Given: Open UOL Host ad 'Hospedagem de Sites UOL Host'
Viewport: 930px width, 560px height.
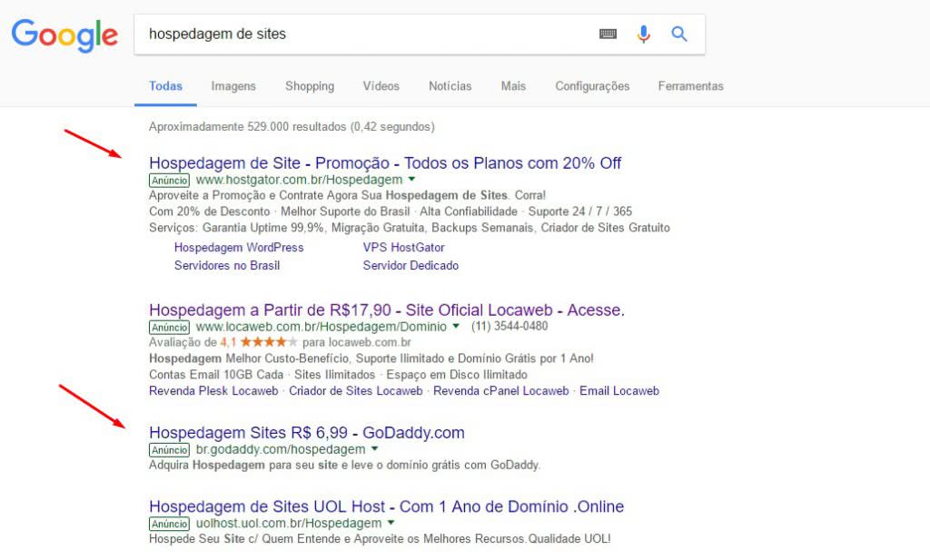Looking at the screenshot, I should (386, 506).
